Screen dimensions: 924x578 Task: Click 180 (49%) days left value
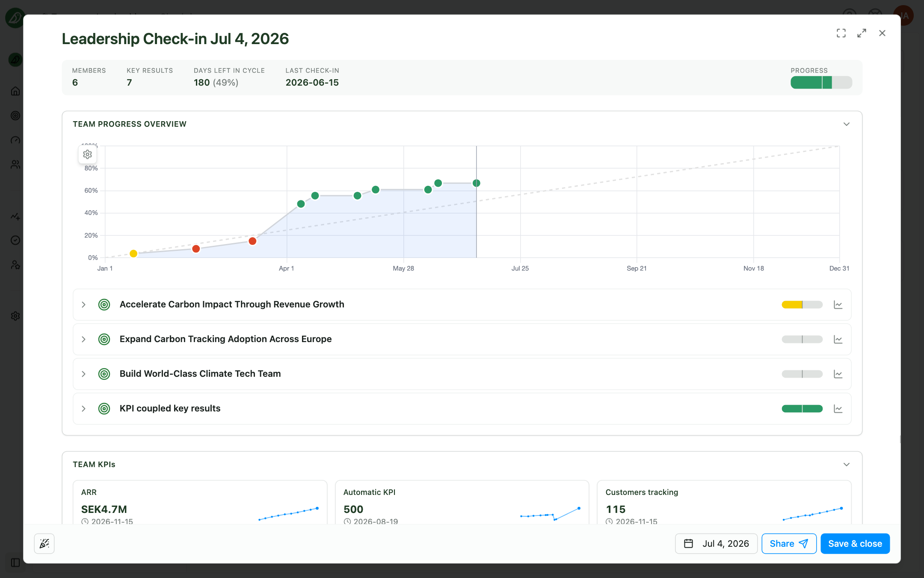point(216,83)
